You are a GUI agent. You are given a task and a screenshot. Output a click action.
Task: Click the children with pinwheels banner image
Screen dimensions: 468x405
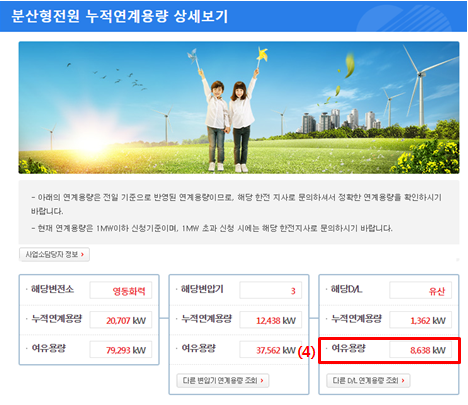coord(239,107)
